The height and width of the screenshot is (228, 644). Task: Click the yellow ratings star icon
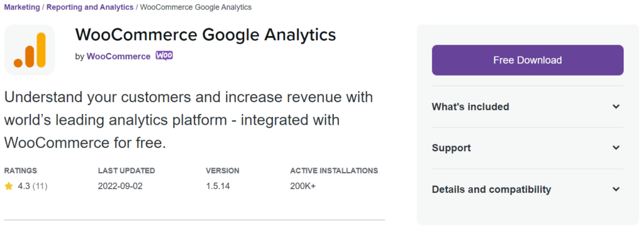pos(9,186)
